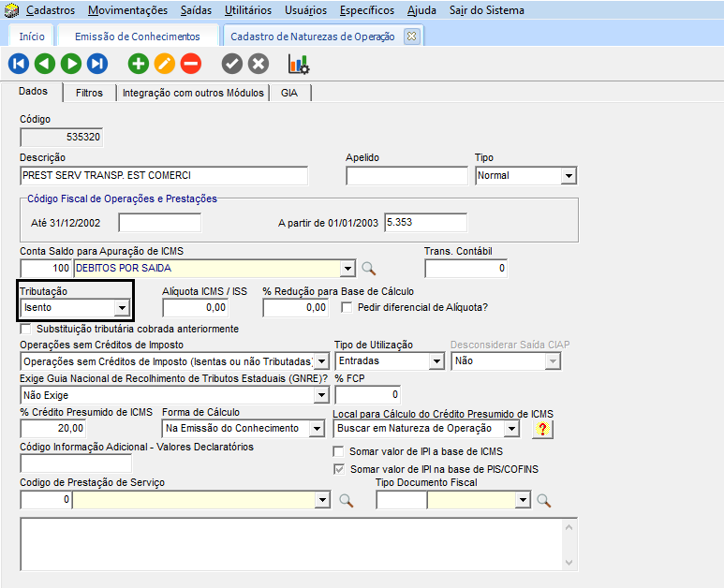
Task: Search Codigo de Prestação de Serviço magnifier
Action: [347, 500]
